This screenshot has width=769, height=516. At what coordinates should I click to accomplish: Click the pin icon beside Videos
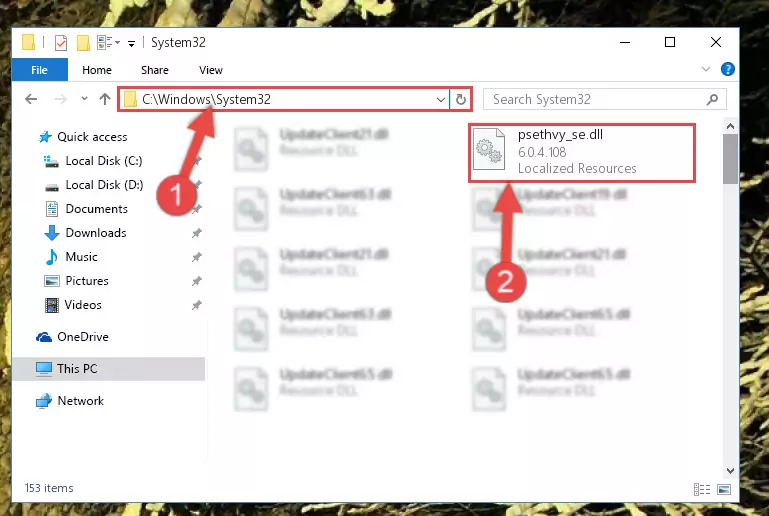[x=197, y=305]
